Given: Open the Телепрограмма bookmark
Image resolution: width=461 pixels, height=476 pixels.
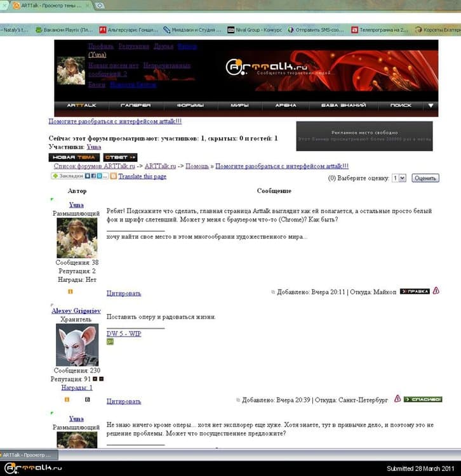Looking at the screenshot, I should (x=380, y=30).
